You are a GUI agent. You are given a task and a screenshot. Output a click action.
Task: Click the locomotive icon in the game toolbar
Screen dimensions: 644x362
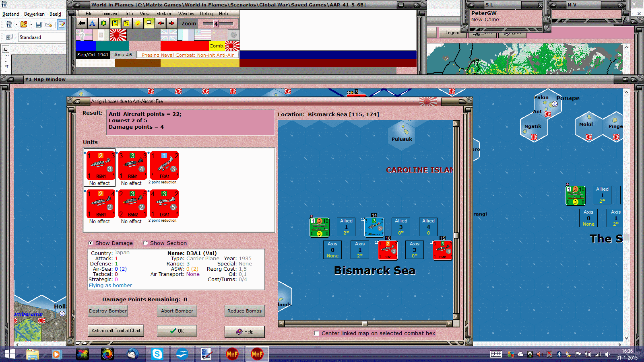point(82,23)
